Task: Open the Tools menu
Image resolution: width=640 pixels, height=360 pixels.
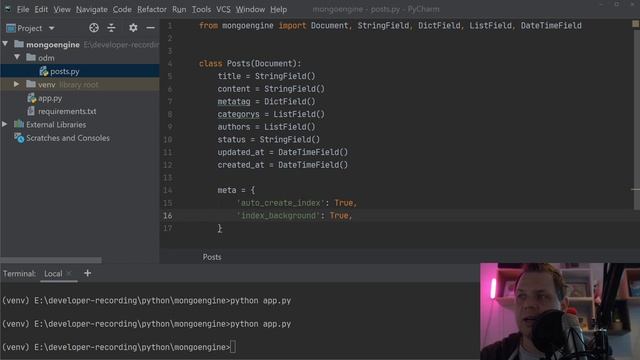Action: [x=201, y=9]
